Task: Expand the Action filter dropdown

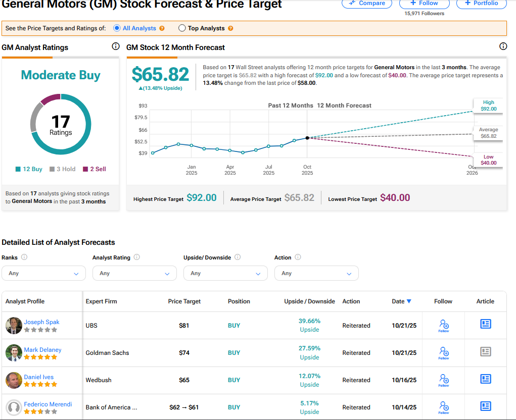Action: pos(316,273)
